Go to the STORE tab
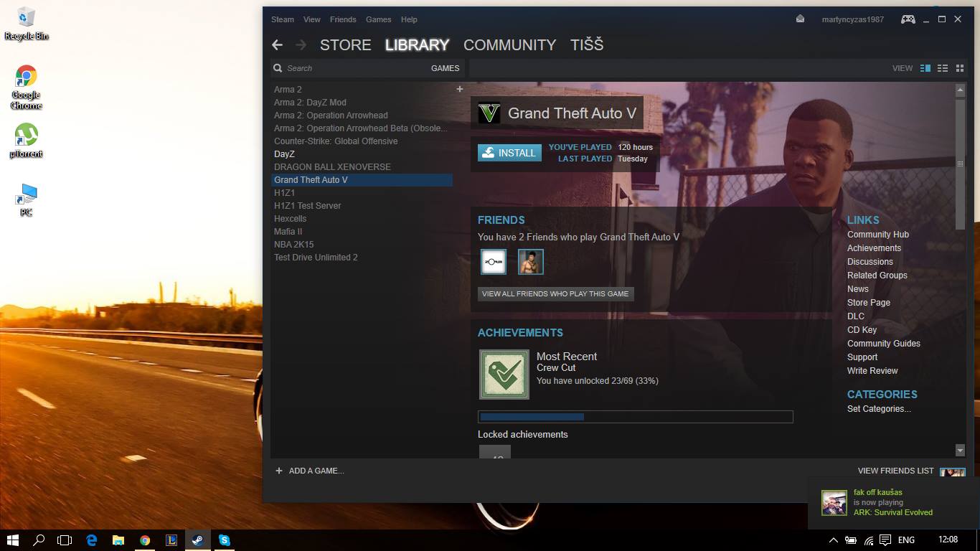Screen dimensions: 980x551 coord(345,45)
